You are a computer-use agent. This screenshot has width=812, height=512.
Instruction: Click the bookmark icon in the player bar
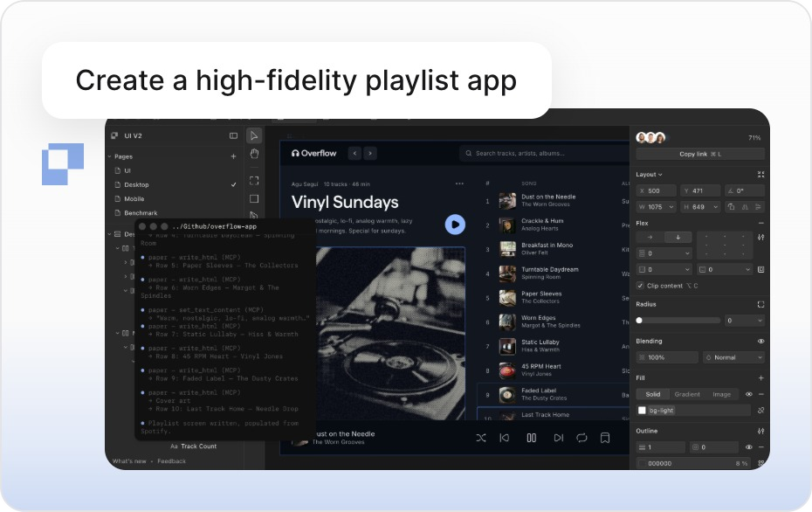[x=605, y=438]
